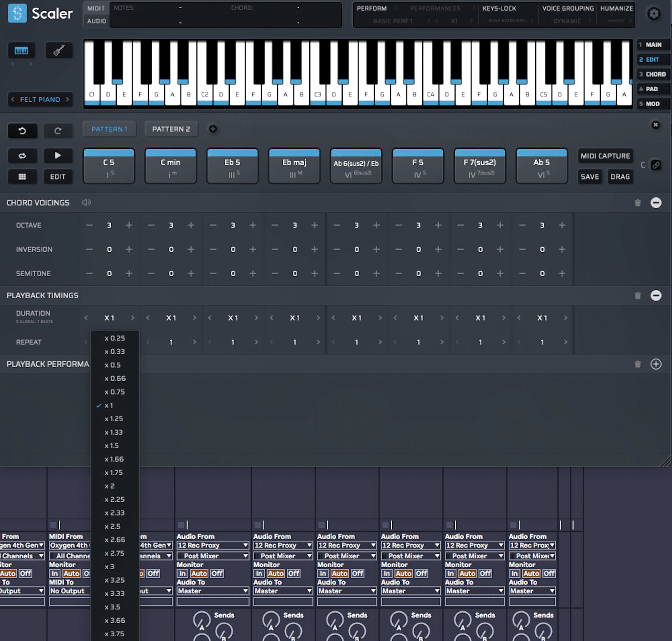This screenshot has height=641, width=672.
Task: Expand the Playback Performance section with the plus
Action: (x=656, y=364)
